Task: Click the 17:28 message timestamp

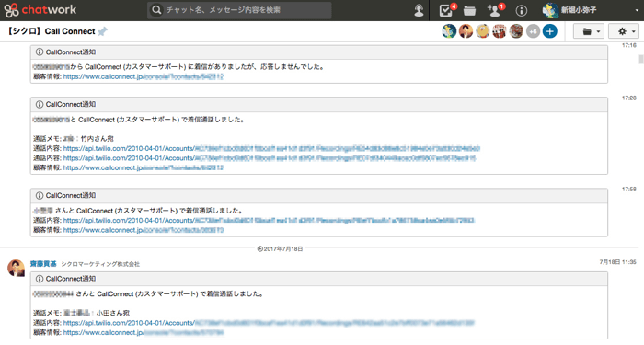Action: click(628, 98)
